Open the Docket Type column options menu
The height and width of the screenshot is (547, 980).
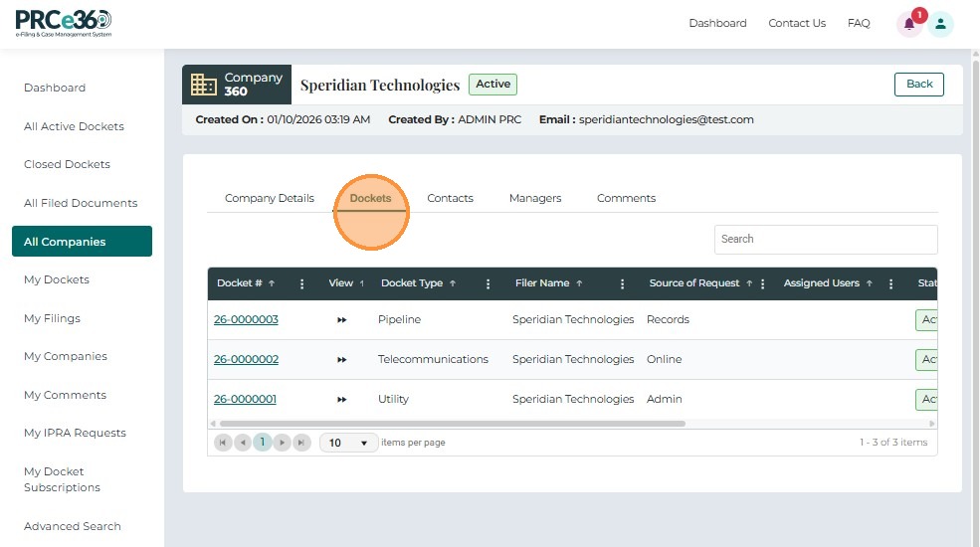pyautogui.click(x=489, y=283)
